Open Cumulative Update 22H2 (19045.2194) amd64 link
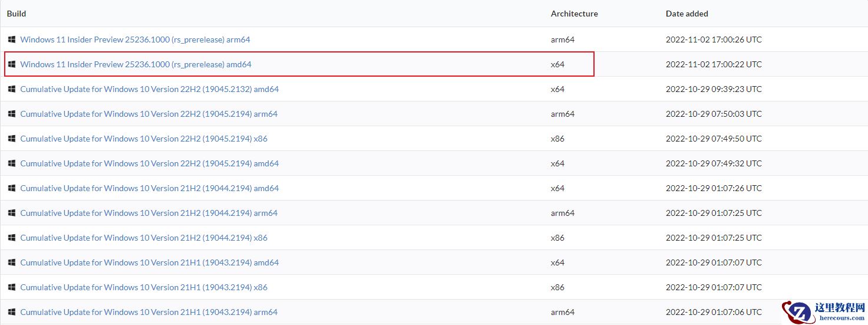The width and height of the screenshot is (868, 325). click(x=149, y=163)
